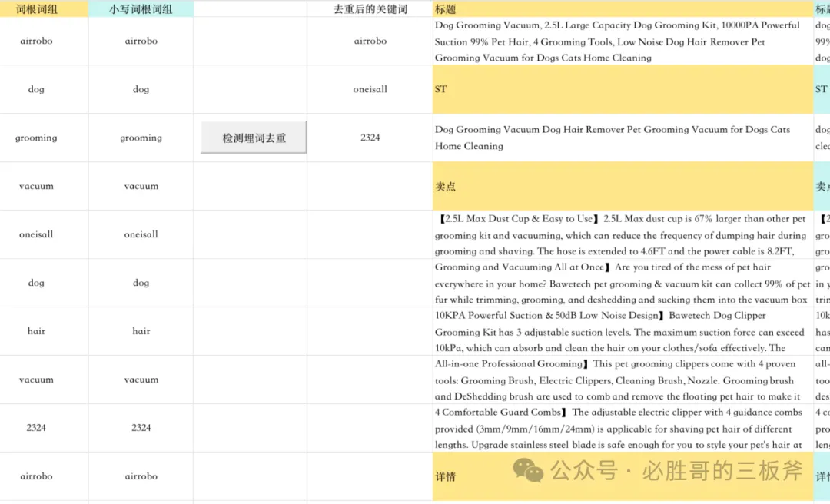Screen dimensions: 830x504
Task: Select the 【2.5L Max Dust Cup & Easy to Use】 cell
Action: pyautogui.click(x=623, y=234)
